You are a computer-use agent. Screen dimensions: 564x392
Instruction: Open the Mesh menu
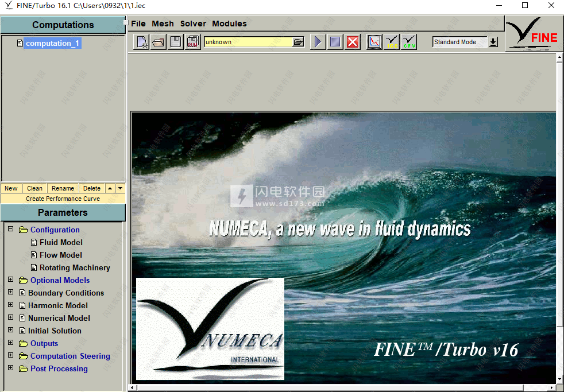click(x=163, y=24)
